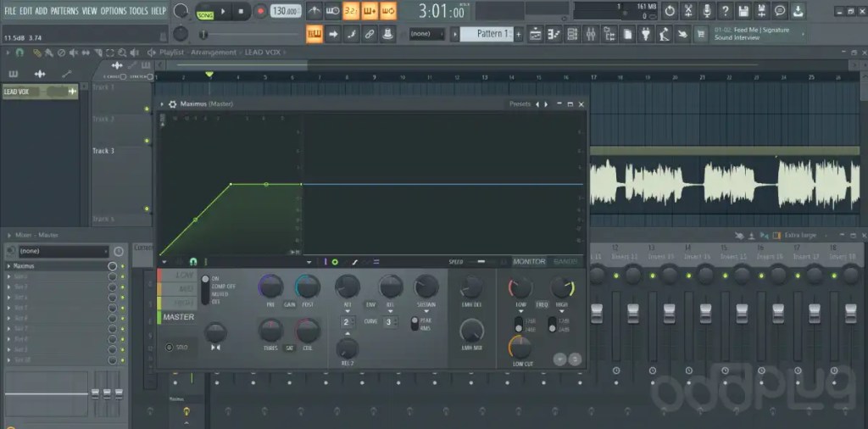This screenshot has width=868, height=429.
Task: Toggle the overdub/blend recording icon
Action: click(370, 10)
